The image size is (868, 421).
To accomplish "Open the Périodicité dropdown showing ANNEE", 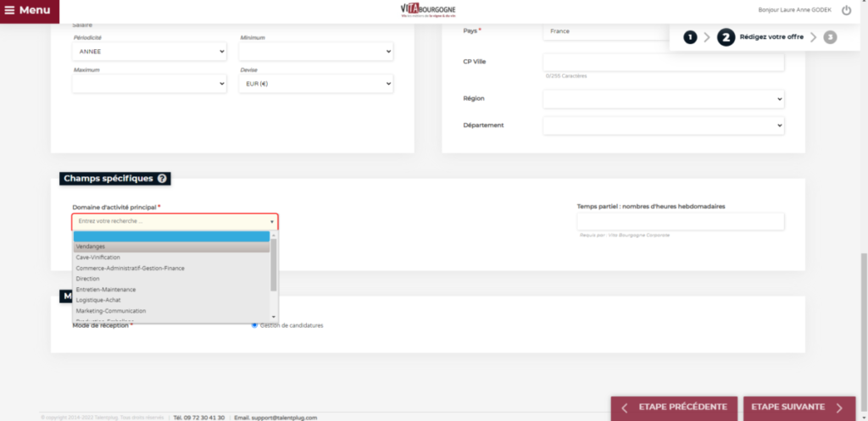I will tap(149, 52).
